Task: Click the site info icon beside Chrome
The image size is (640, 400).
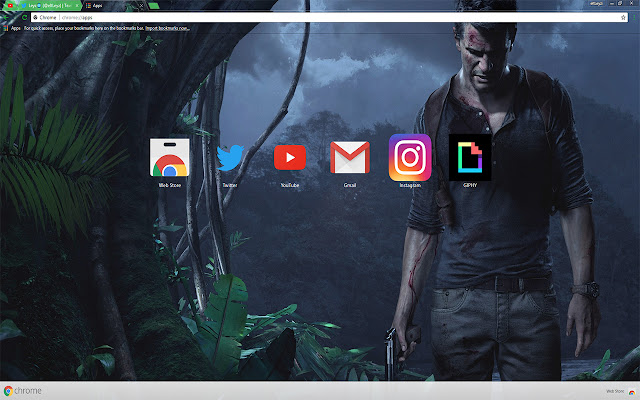Action: [36, 18]
